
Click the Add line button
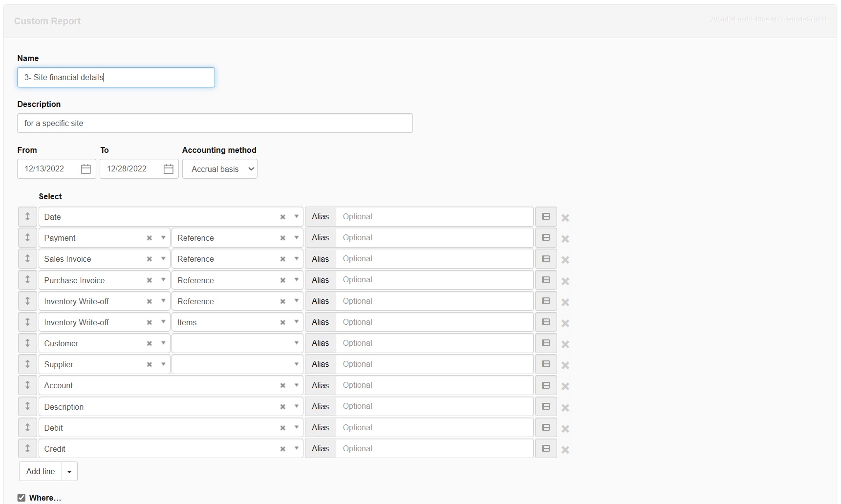pyautogui.click(x=41, y=472)
